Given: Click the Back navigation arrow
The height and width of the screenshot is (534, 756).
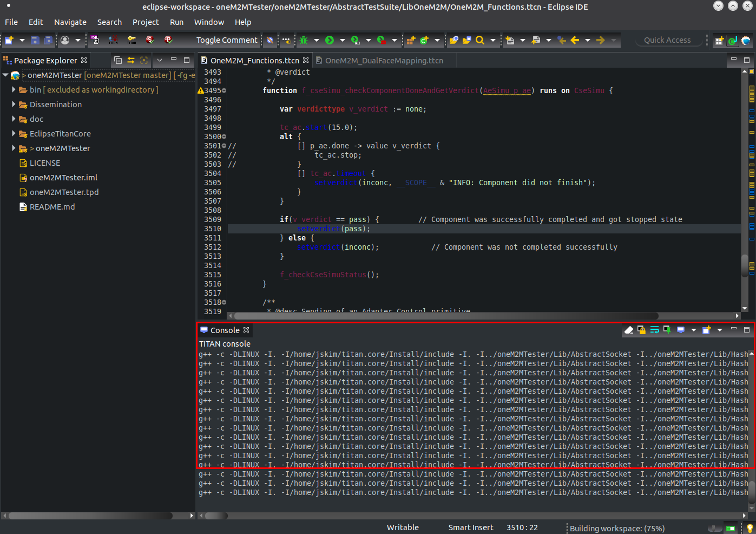Looking at the screenshot, I should click(575, 40).
